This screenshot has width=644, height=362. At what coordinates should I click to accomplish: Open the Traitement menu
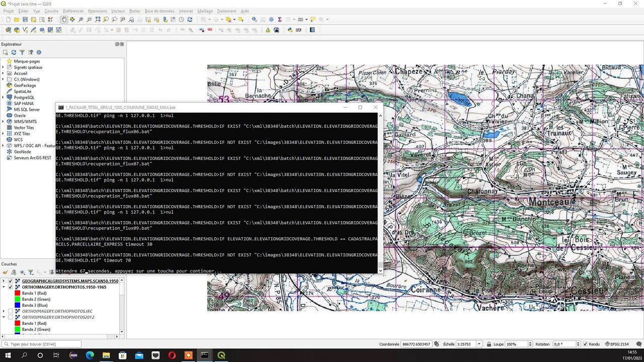(226, 11)
